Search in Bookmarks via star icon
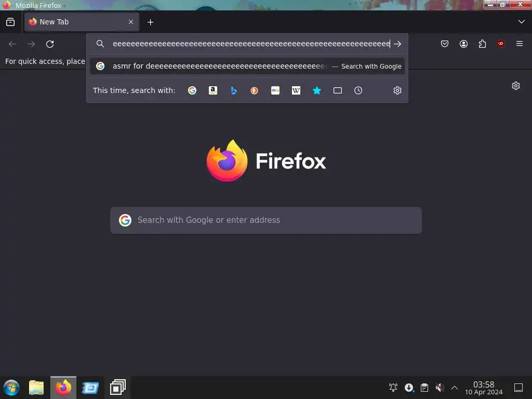The height and width of the screenshot is (399, 532). coord(316,90)
